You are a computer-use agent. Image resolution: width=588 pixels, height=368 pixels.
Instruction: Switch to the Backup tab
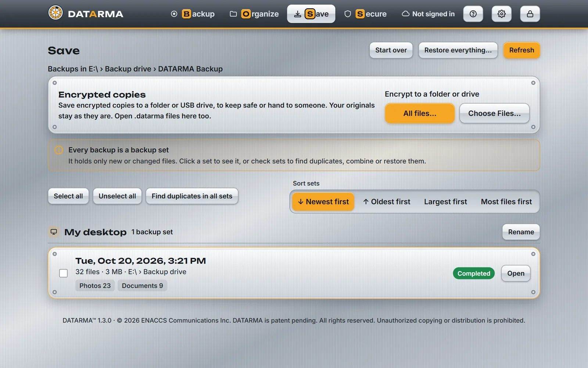click(x=193, y=14)
